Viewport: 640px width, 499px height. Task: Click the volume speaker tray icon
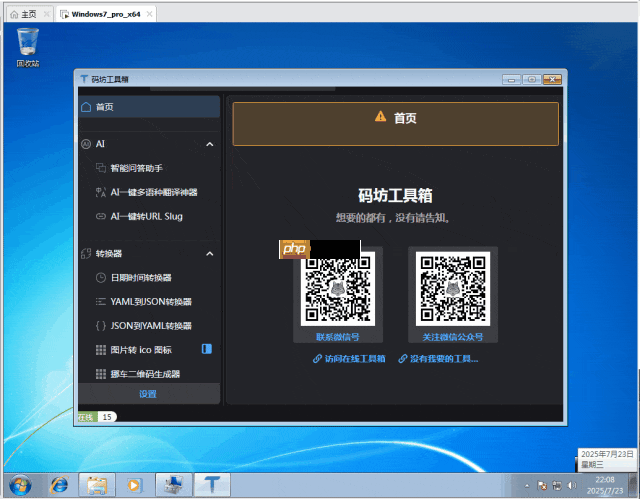coord(572,486)
